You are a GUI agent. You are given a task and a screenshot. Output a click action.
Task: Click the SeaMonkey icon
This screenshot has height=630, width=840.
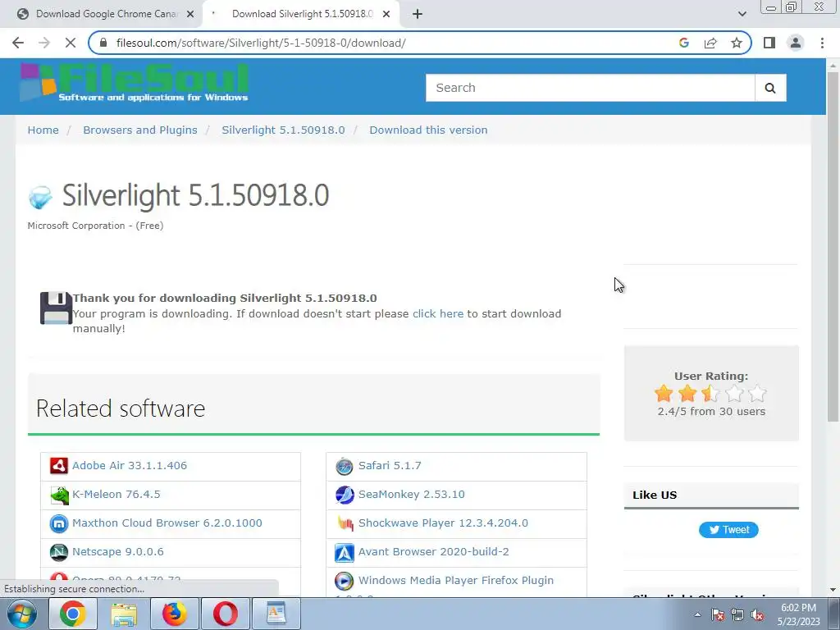click(x=345, y=495)
